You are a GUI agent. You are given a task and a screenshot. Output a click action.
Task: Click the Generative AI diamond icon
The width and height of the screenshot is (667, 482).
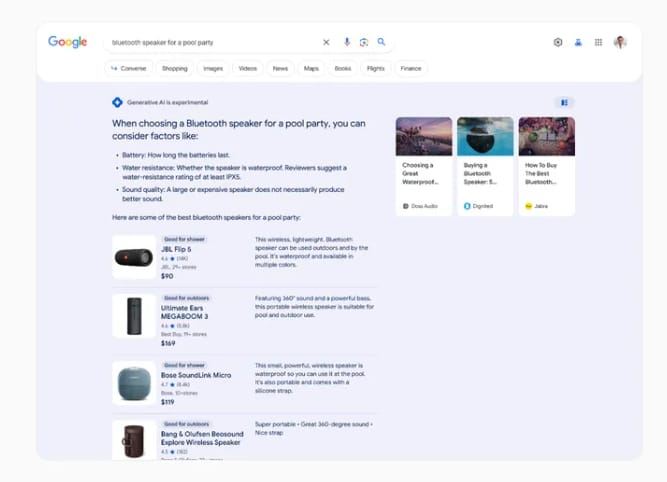click(117, 102)
